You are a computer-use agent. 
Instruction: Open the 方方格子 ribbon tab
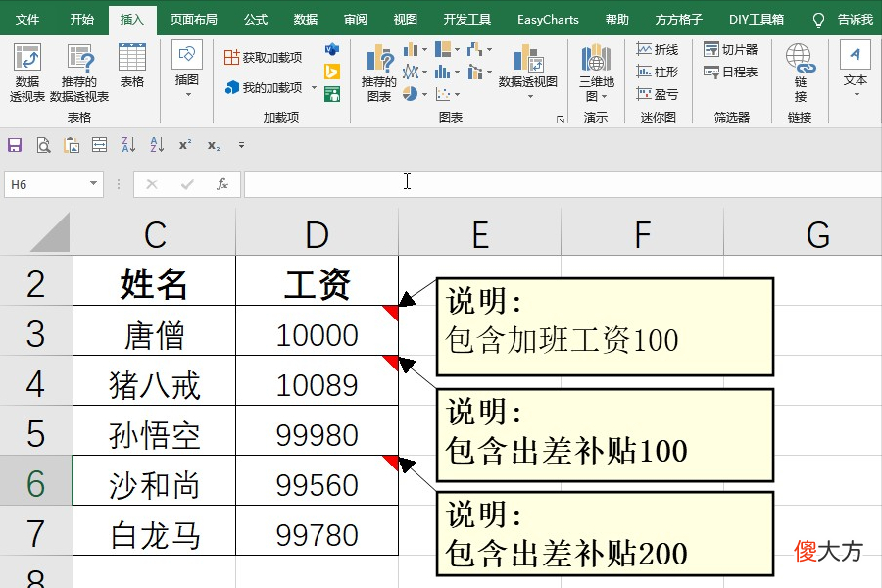pyautogui.click(x=678, y=20)
